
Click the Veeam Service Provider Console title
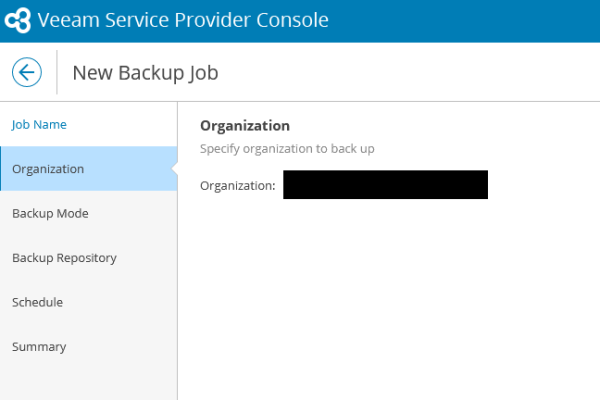tap(183, 20)
